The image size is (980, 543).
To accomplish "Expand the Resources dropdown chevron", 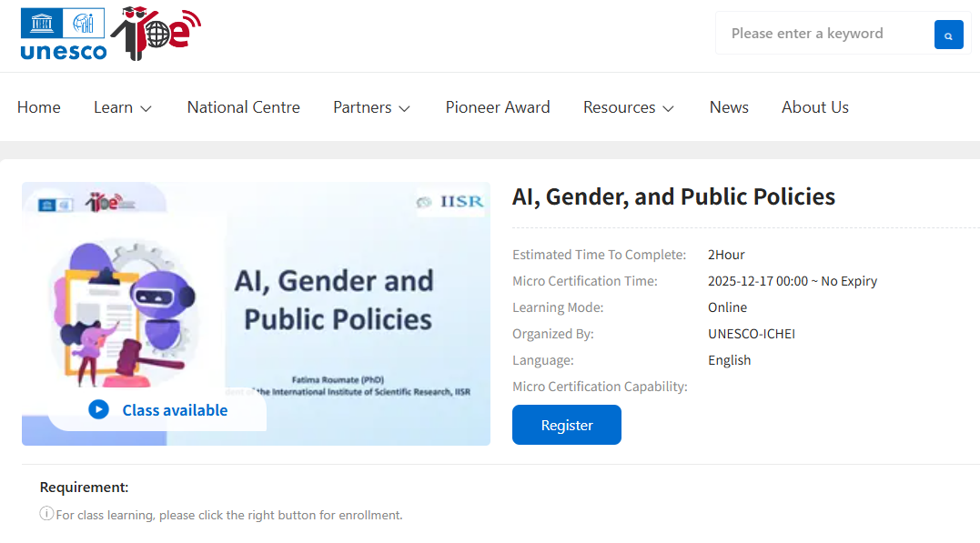I will pos(669,108).
